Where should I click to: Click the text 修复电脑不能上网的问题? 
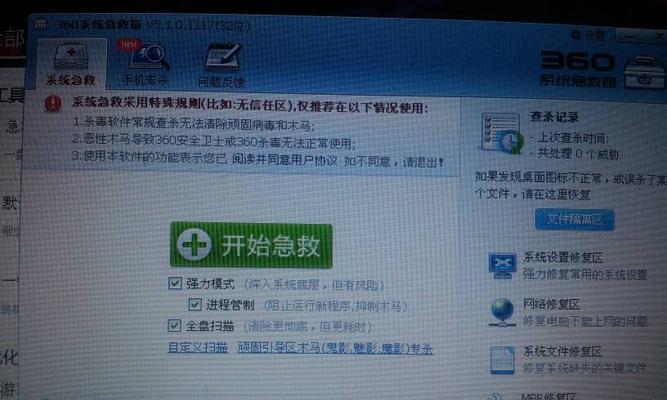[585, 322]
